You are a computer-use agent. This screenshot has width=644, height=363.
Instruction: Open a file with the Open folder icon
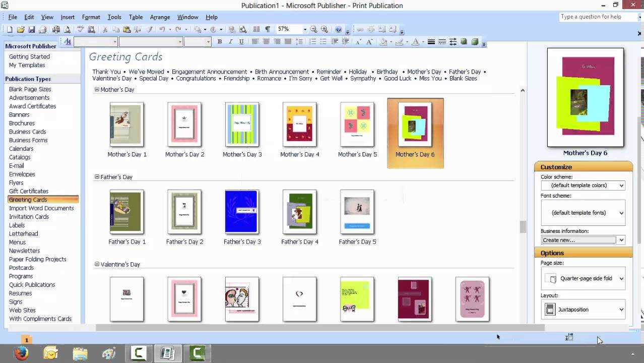point(21,30)
